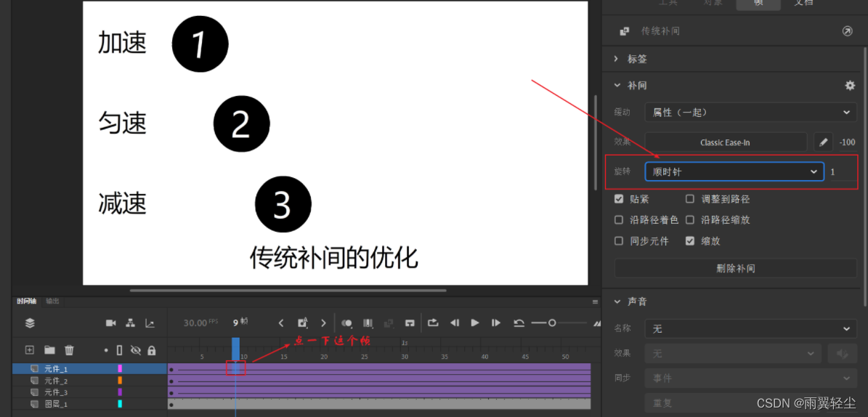Open the 旋转 顺时针 dropdown
The height and width of the screenshot is (417, 868).
pos(734,172)
